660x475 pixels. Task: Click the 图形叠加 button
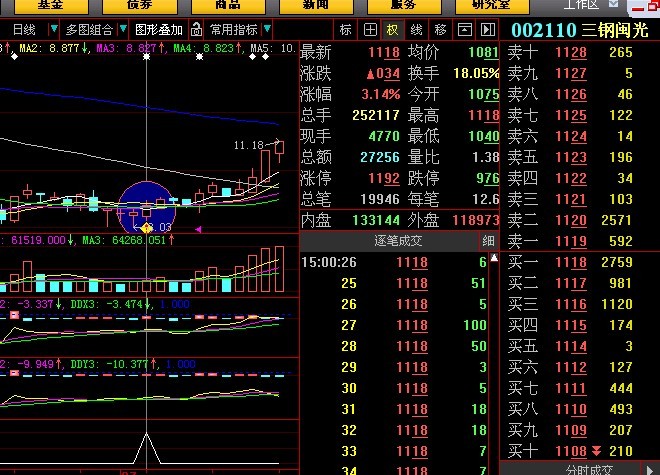pos(159,29)
